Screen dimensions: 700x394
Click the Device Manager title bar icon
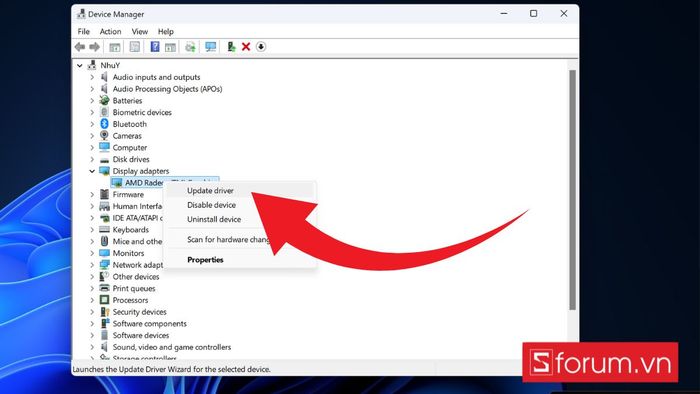tap(81, 14)
